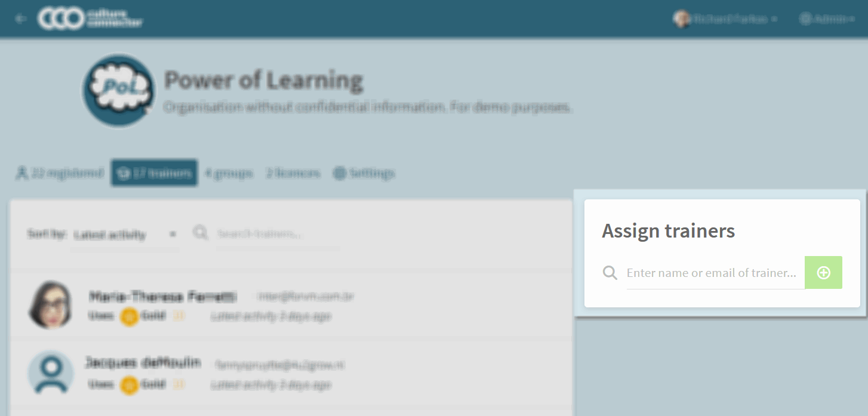868x416 pixels.
Task: Click the search trainers input field
Action: click(278, 234)
